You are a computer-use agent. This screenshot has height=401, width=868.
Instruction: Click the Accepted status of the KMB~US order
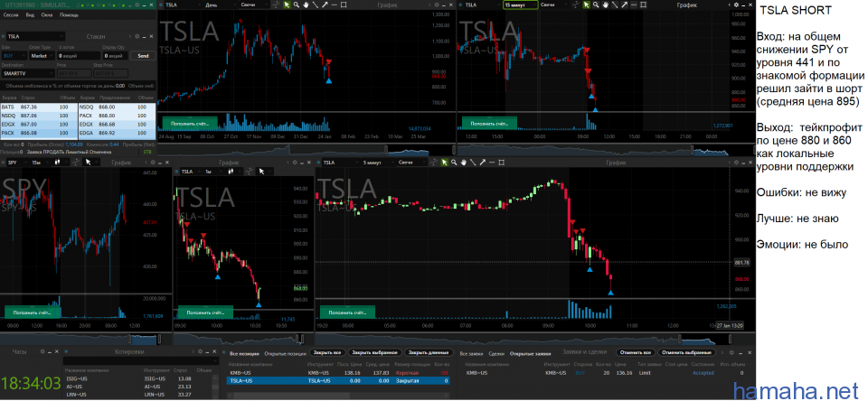click(x=703, y=373)
